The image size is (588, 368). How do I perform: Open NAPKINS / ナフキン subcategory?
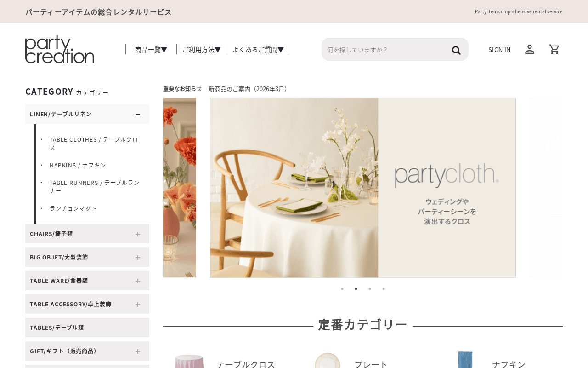point(78,165)
